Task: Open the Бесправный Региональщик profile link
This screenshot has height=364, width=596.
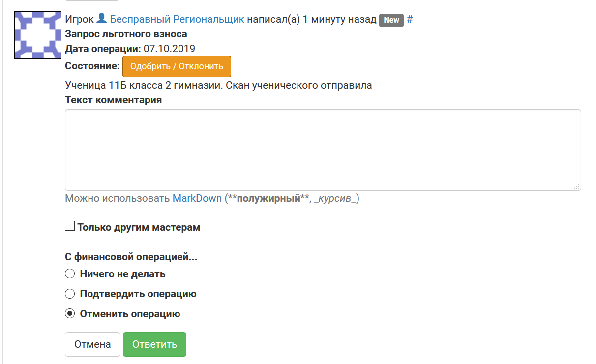Action: click(x=177, y=20)
